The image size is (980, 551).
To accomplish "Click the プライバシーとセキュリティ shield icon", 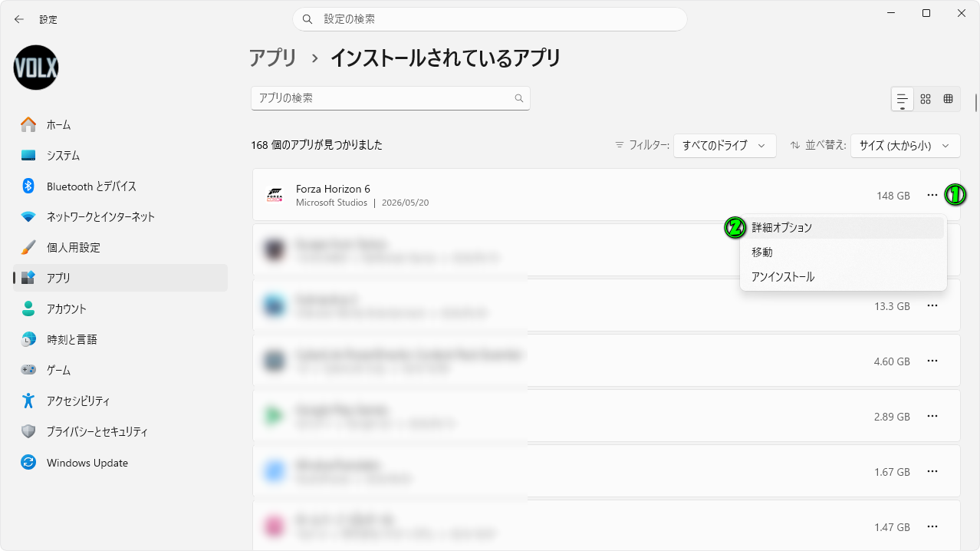I will pyautogui.click(x=28, y=431).
